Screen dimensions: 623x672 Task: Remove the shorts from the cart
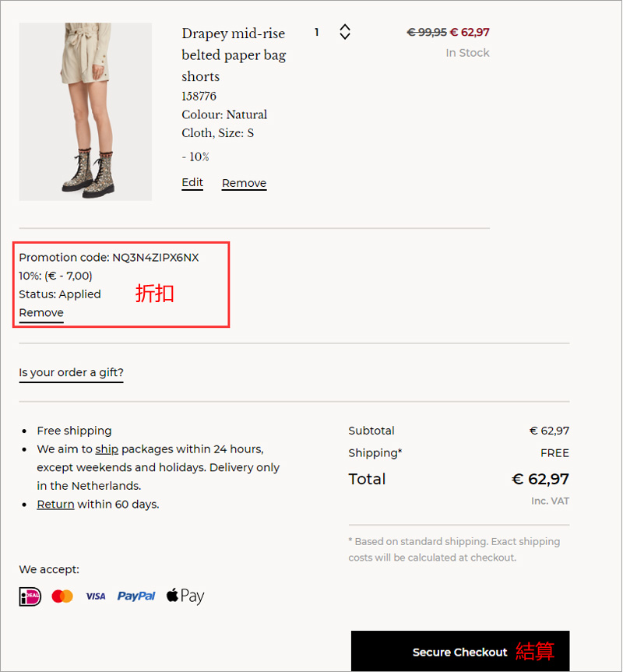pos(244,183)
